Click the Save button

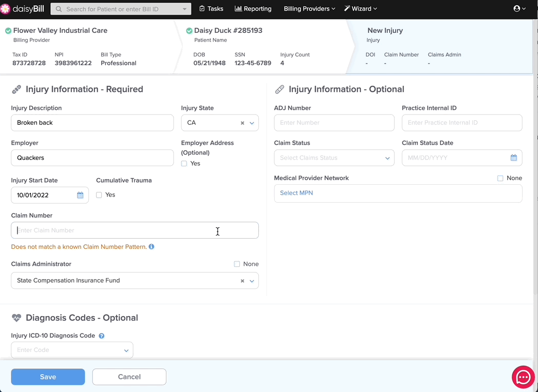point(48,377)
